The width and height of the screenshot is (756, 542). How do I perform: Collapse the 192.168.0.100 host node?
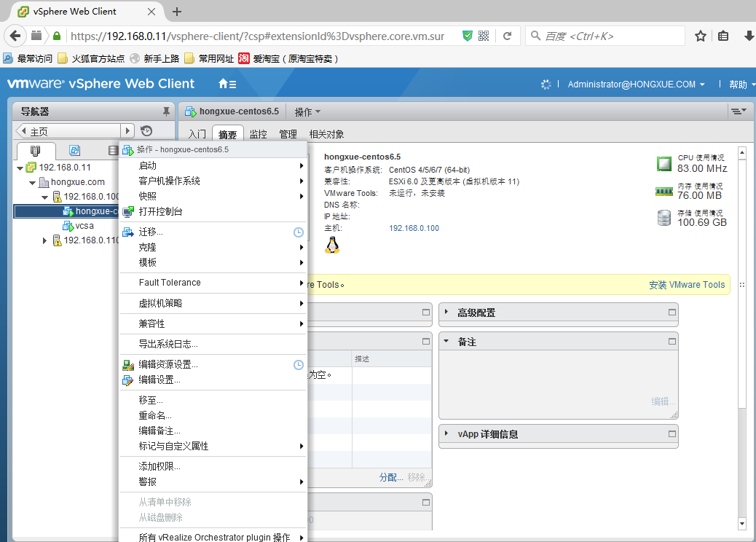click(x=45, y=197)
